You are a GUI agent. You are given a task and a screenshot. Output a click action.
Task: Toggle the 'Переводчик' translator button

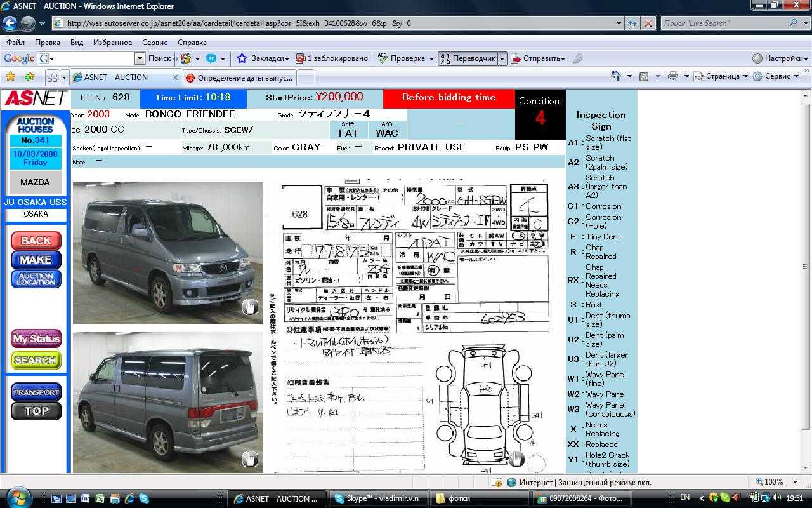click(468, 58)
